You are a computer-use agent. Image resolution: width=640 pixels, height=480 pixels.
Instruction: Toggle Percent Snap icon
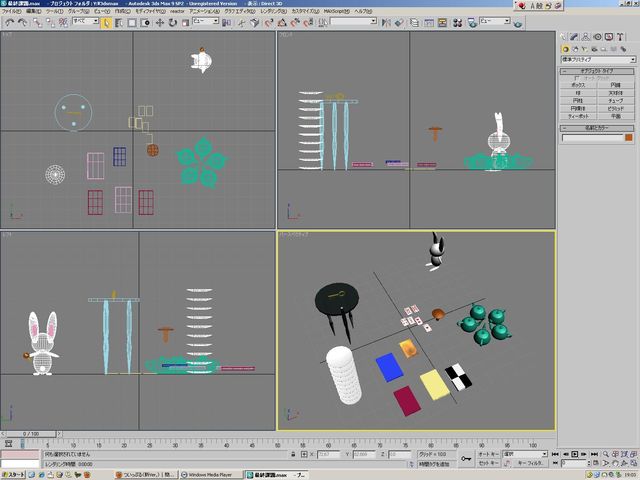[295, 23]
